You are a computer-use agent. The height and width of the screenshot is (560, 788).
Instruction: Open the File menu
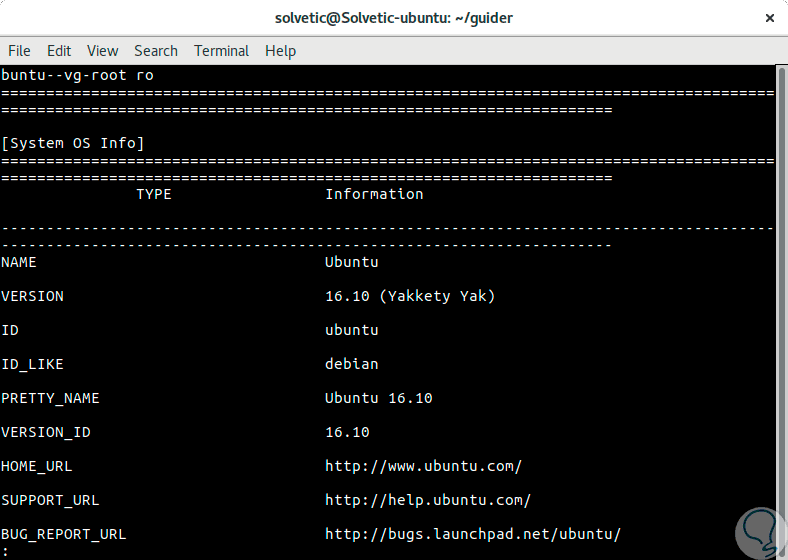(19, 51)
